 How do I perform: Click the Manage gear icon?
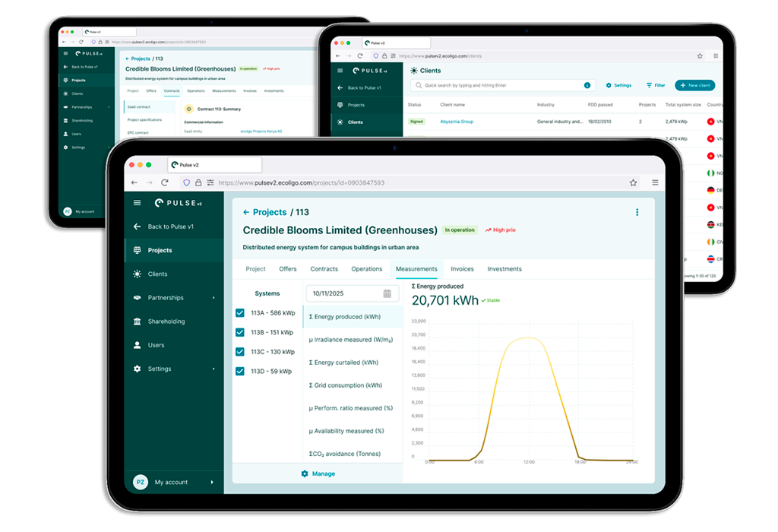pyautogui.click(x=305, y=474)
